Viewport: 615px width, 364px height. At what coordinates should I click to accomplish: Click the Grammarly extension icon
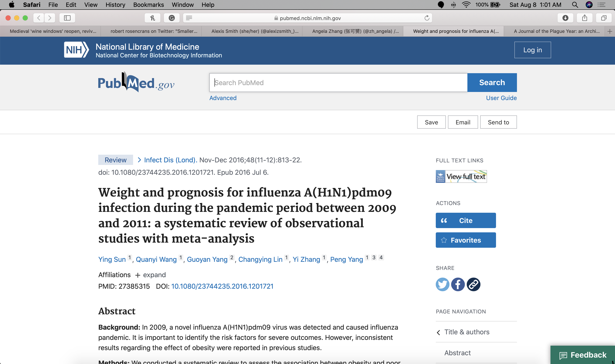[172, 18]
